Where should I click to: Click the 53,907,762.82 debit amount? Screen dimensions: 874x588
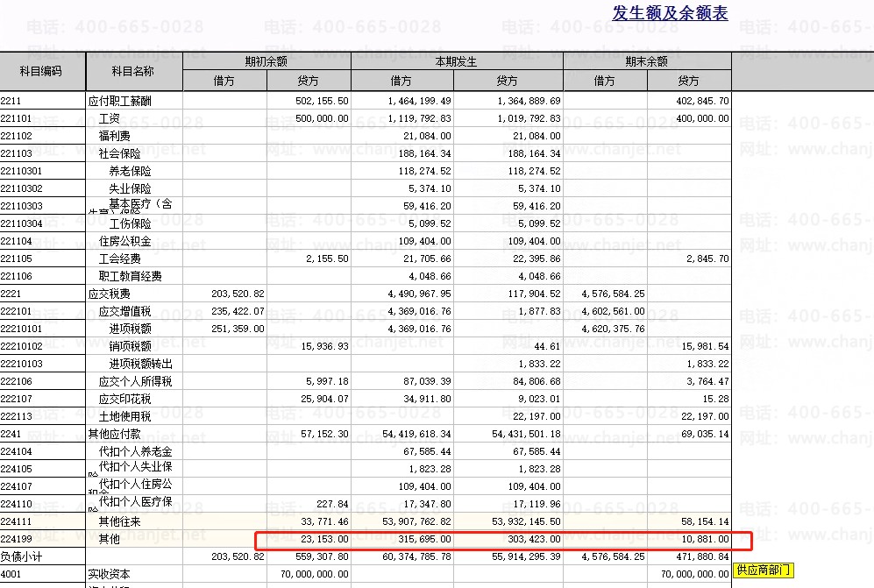click(417, 521)
